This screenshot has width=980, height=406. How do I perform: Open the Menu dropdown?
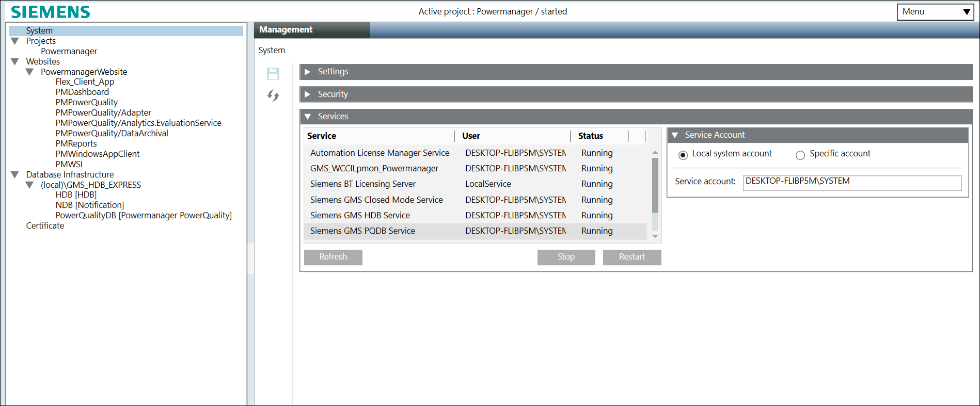[935, 12]
